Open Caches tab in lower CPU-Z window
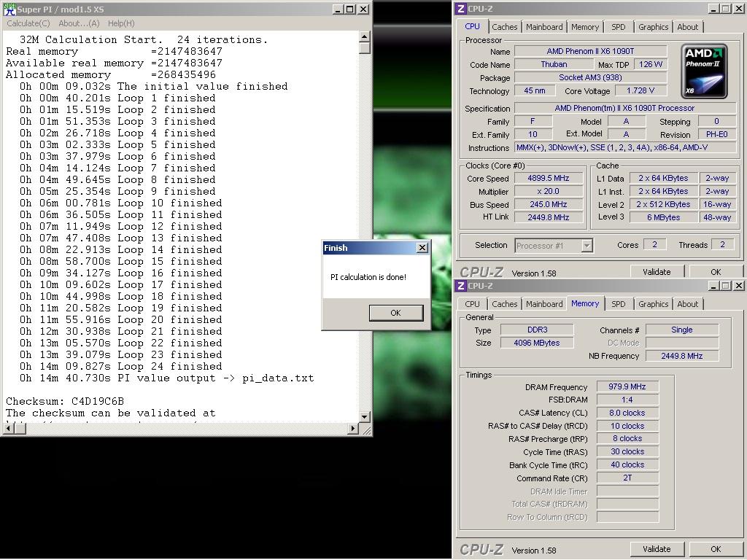 [505, 304]
